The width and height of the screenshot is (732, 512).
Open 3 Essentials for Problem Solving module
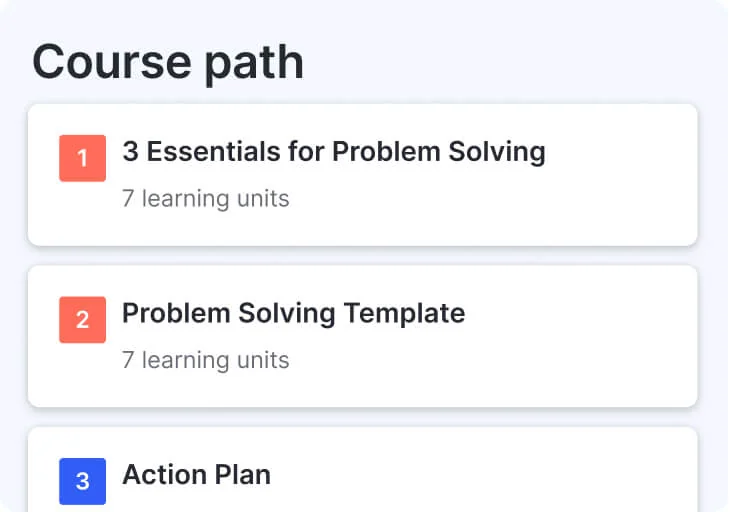[x=333, y=152]
